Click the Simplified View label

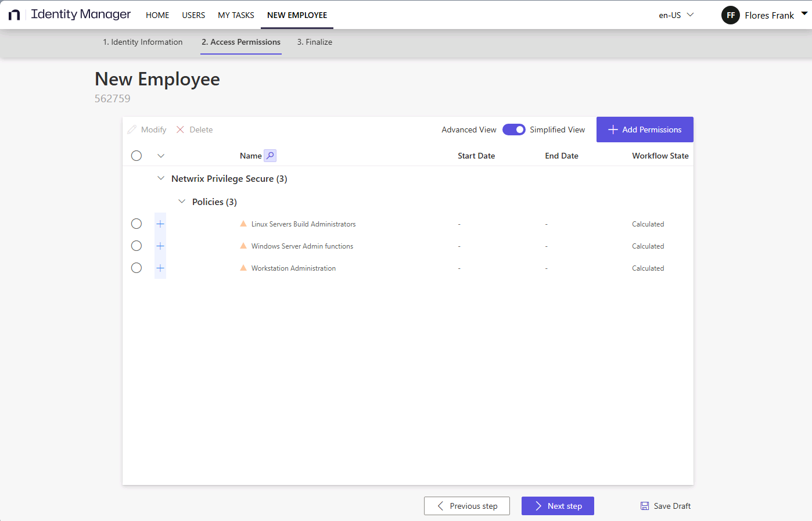(557, 130)
